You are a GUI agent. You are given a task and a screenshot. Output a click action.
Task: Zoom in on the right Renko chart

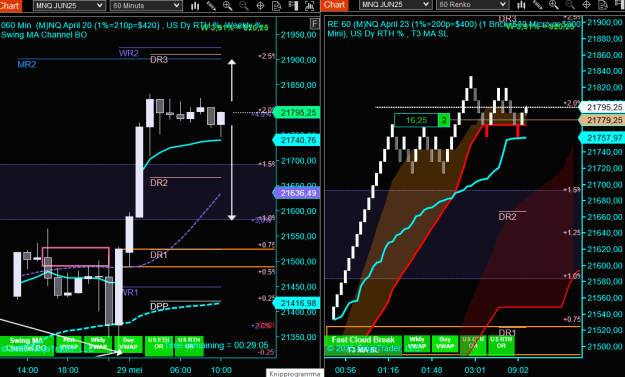(554, 5)
